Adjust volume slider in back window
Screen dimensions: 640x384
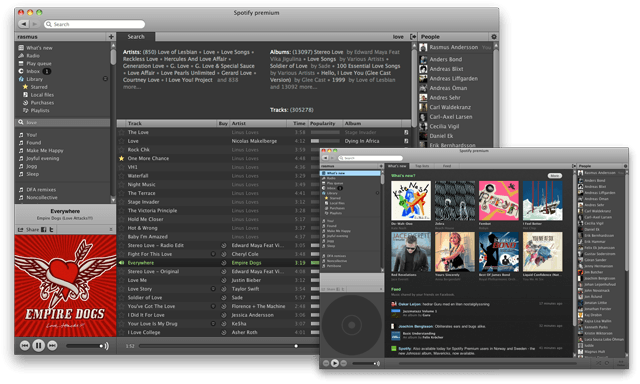84,346
